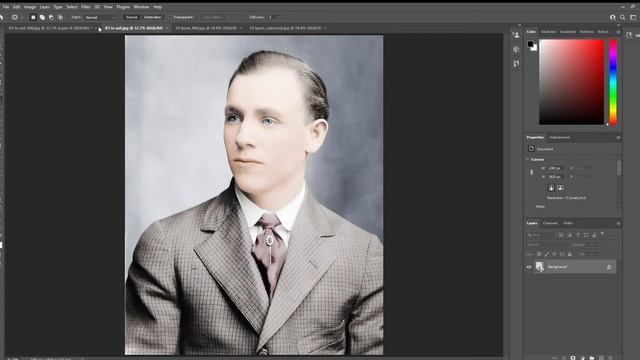Open the Type menu

(58, 7)
